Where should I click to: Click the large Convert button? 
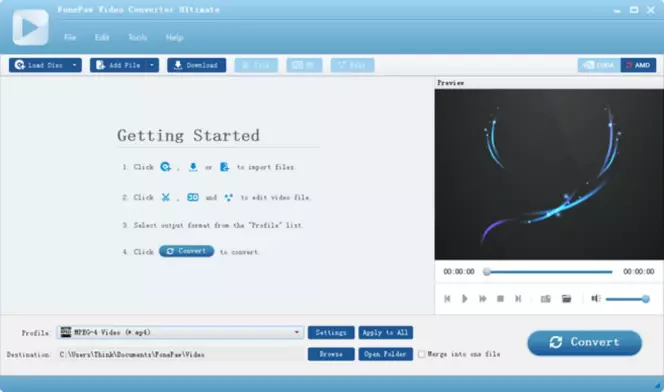[x=584, y=342]
